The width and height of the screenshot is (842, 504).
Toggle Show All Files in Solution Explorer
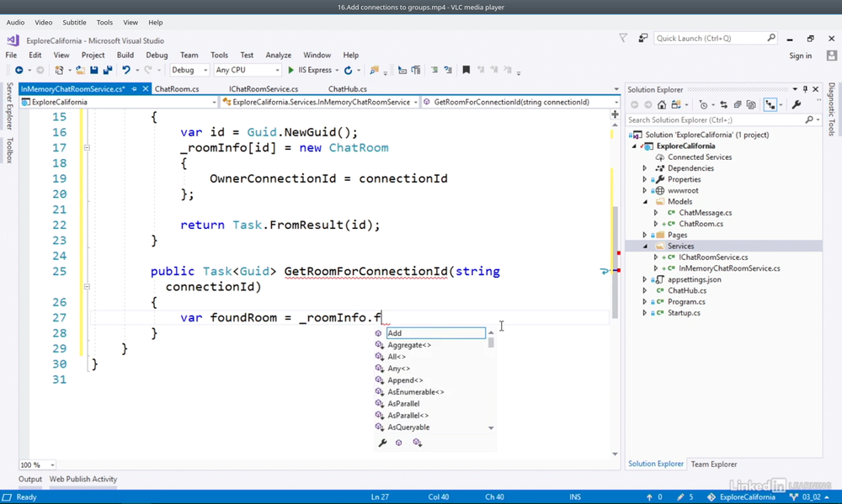(751, 104)
